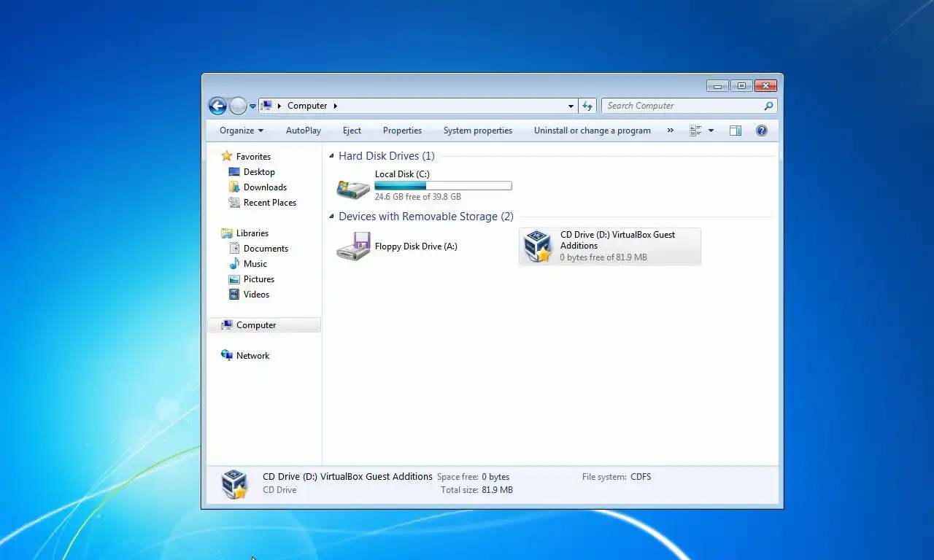Select Computer in the navigation pane
Viewport: 934px width, 560px height.
(x=256, y=325)
